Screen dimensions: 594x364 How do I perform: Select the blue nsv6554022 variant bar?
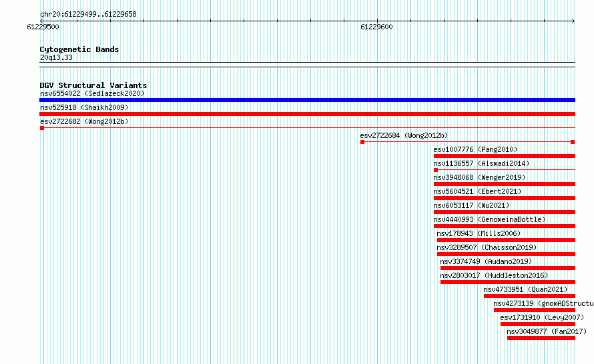click(x=307, y=100)
